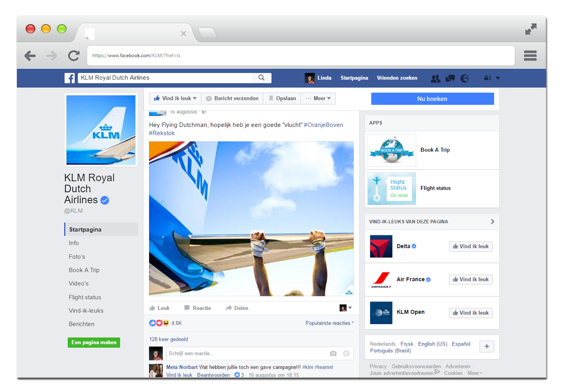Open Flight status in the sidebar
564x392 pixels.
click(85, 297)
